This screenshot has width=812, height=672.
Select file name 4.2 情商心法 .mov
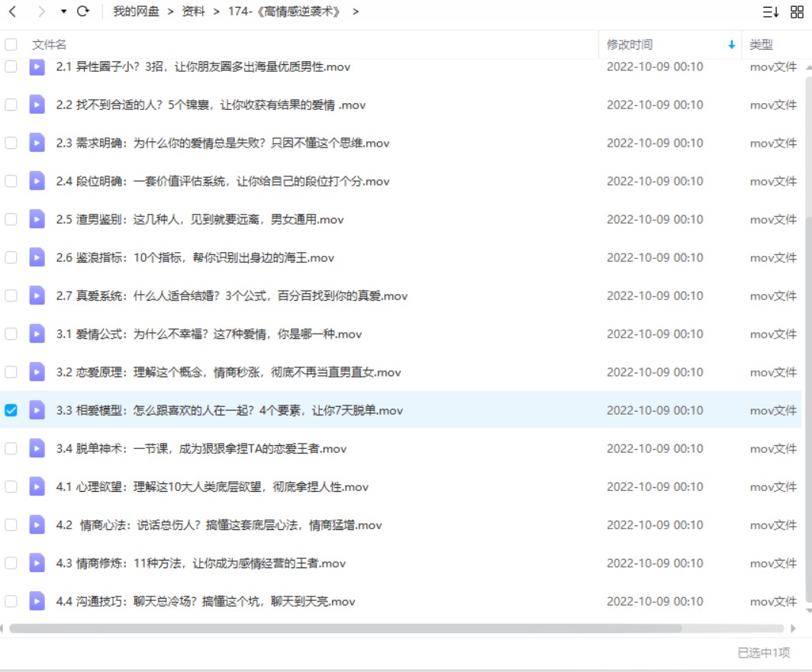(x=219, y=525)
